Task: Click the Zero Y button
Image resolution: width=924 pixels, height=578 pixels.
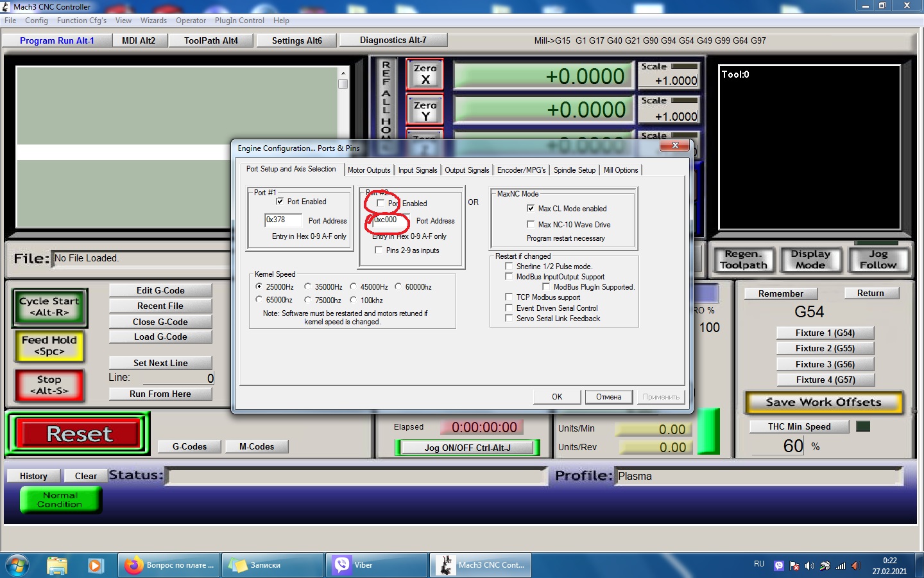Action: (425, 110)
